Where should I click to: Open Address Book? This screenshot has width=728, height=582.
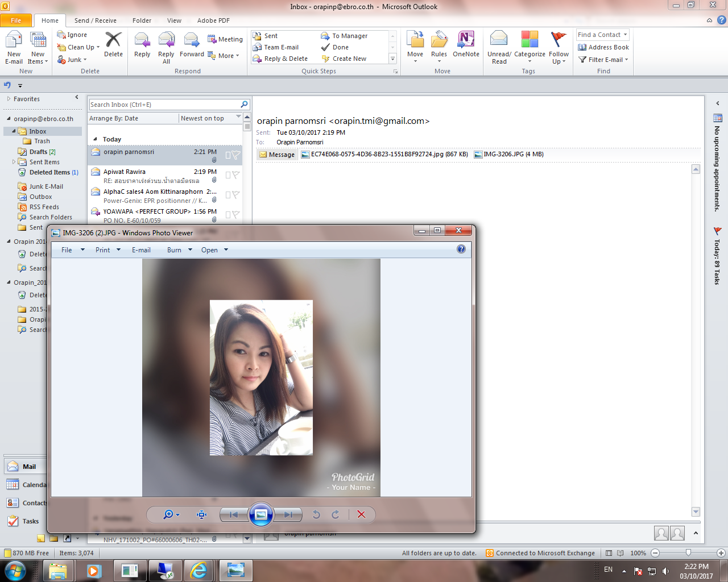coord(603,47)
